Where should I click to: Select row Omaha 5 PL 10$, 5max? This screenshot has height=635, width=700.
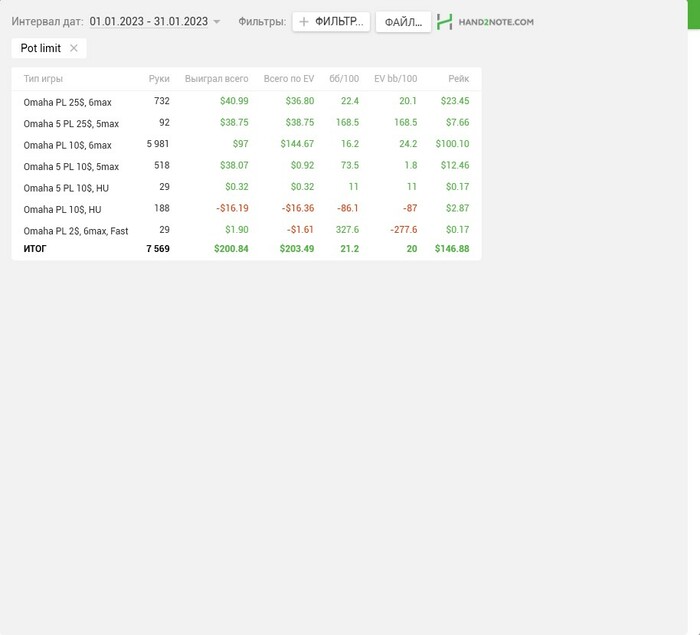pos(246,166)
